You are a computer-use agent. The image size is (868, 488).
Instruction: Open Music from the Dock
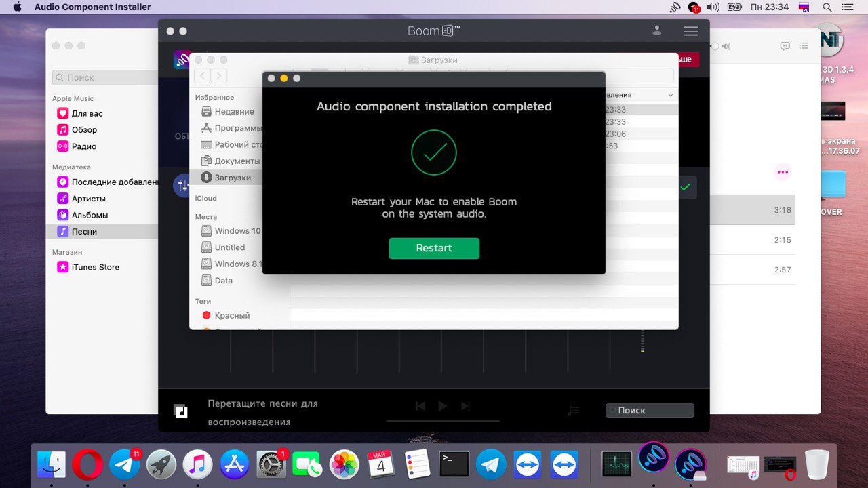point(197,465)
